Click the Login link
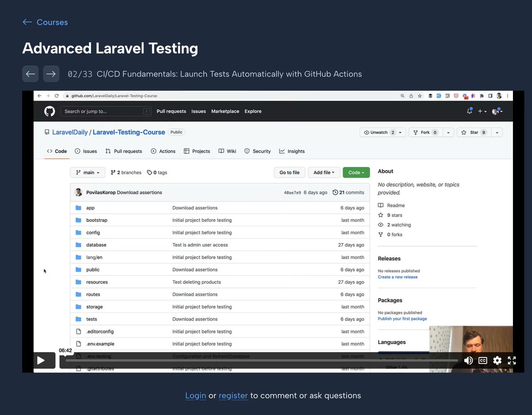 coord(196,396)
